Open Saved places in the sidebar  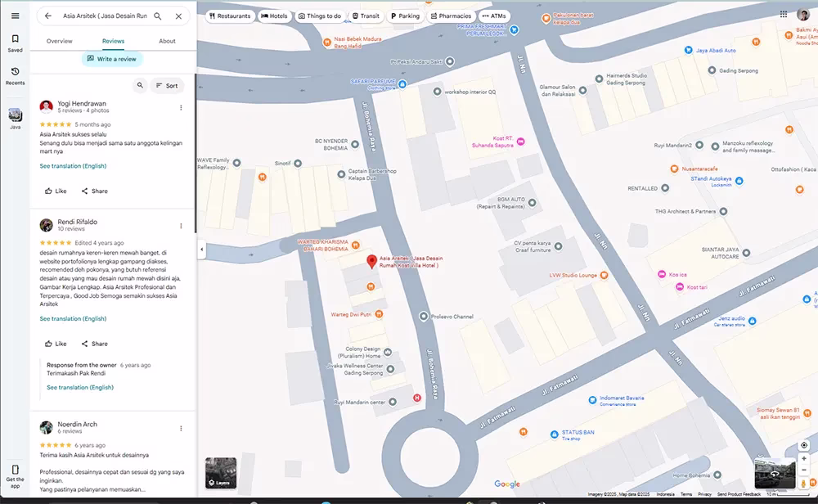tap(15, 43)
